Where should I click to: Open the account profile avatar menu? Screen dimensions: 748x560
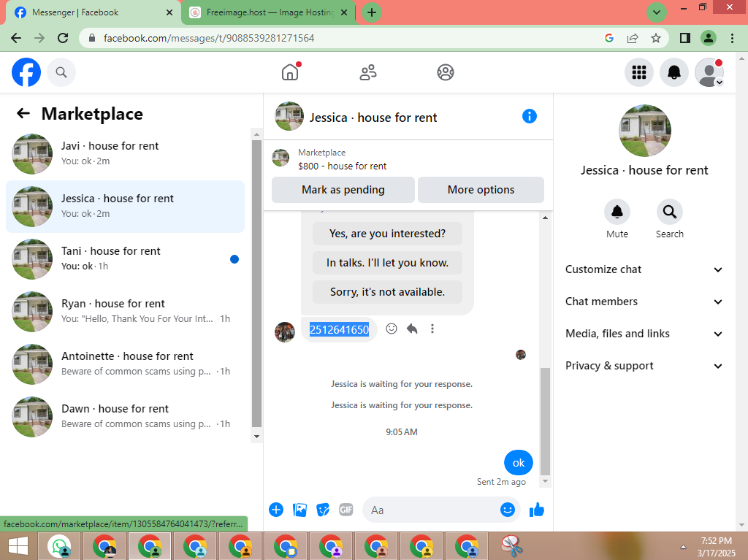709,72
